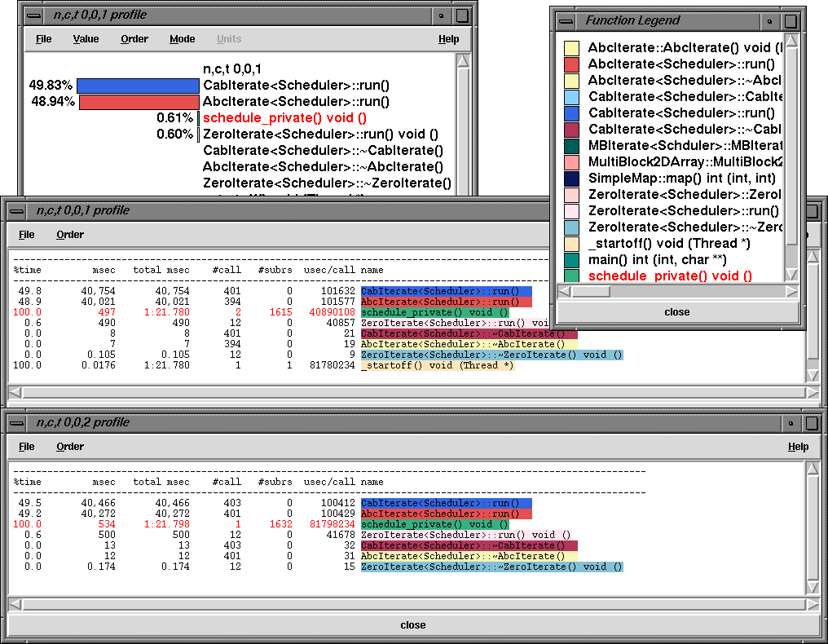Click AbcIterate ~Abc destructor legend swatch
Viewport: 828px width, 644px height.
pyautogui.click(x=571, y=81)
